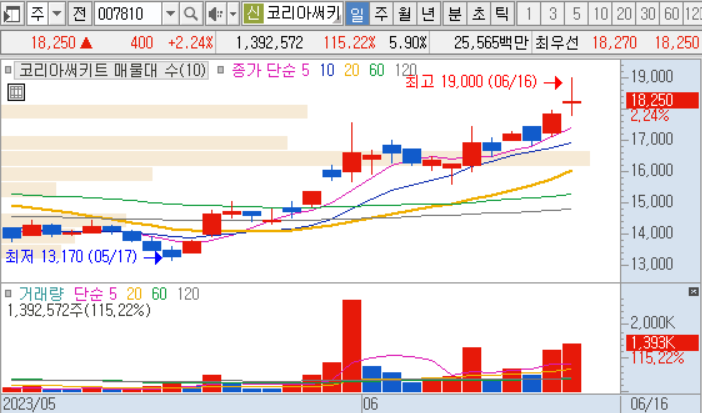Select 틱 tick chart tab
This screenshot has width=702, height=413.
[502, 13]
